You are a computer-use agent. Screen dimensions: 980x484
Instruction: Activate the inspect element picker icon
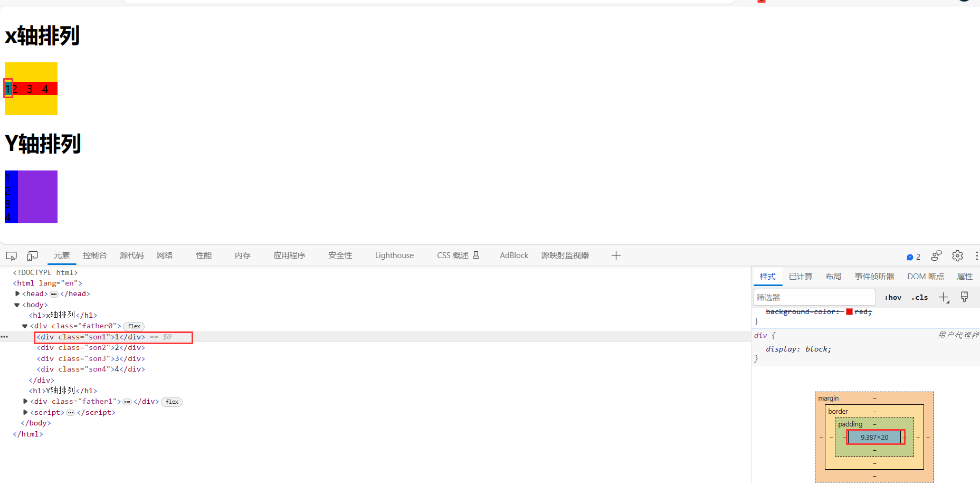[11, 256]
